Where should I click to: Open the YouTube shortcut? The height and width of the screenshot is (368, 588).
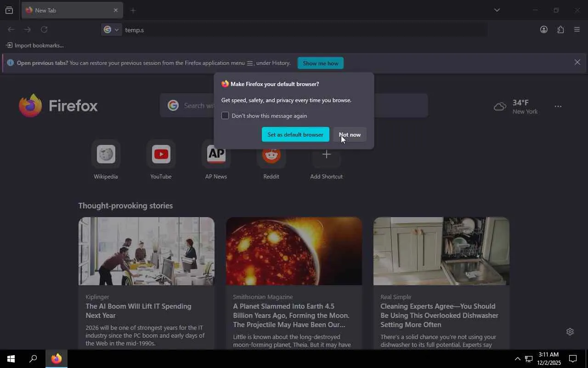point(161,160)
